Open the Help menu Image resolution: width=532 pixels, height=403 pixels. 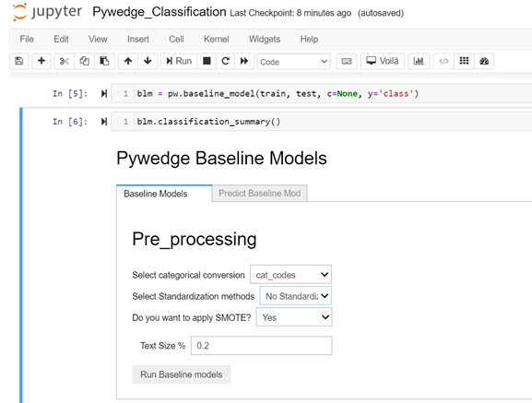(309, 40)
